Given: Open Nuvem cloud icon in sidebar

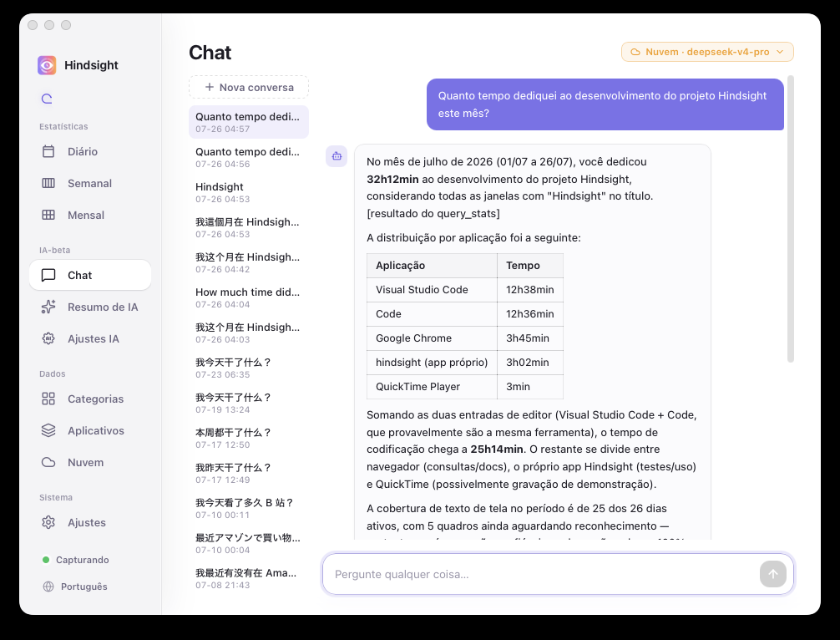Looking at the screenshot, I should (48, 462).
